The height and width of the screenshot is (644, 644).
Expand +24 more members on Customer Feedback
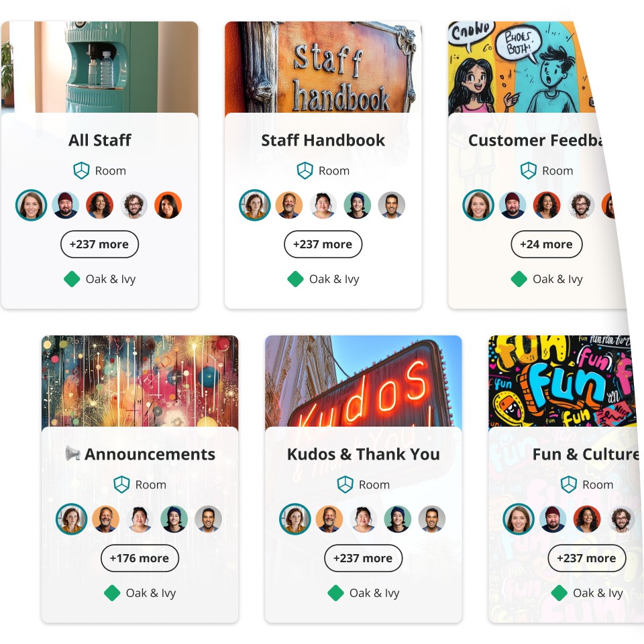pos(546,244)
